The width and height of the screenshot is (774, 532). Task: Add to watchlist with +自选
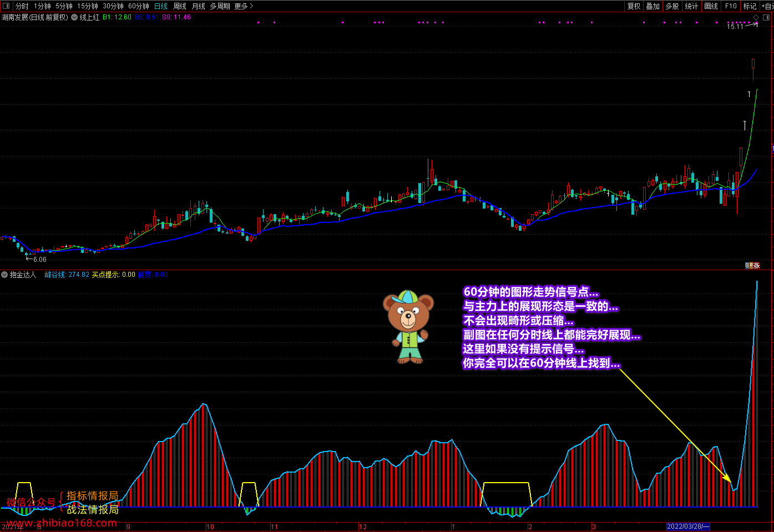pyautogui.click(x=767, y=6)
